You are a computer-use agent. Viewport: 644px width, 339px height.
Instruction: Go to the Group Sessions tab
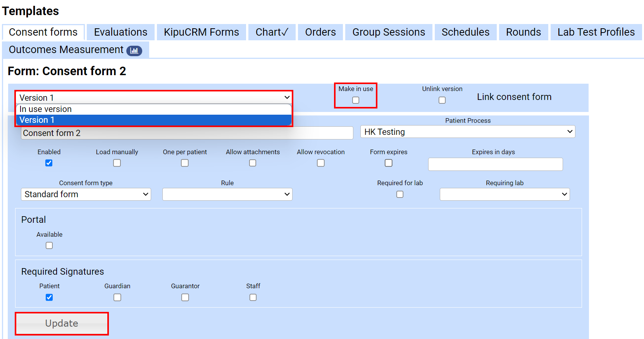pyautogui.click(x=389, y=32)
